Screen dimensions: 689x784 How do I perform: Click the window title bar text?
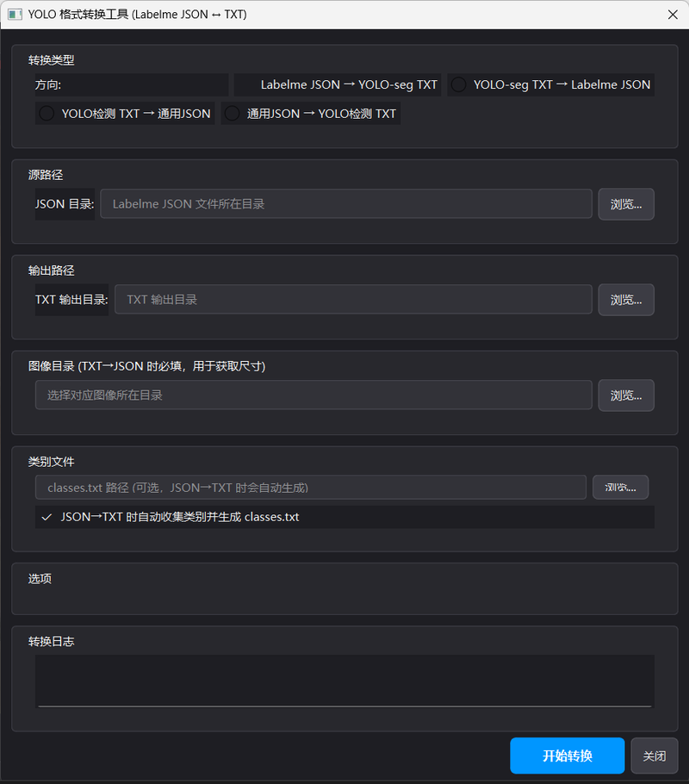[x=138, y=15]
